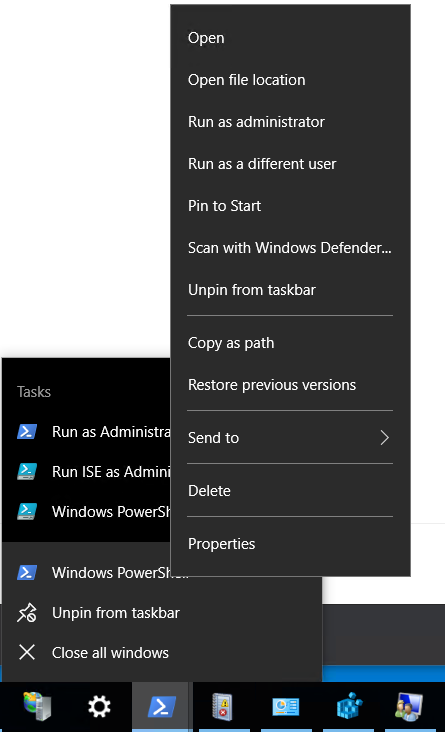
Task: Open the blue cubes taskbar icon
Action: click(349, 706)
